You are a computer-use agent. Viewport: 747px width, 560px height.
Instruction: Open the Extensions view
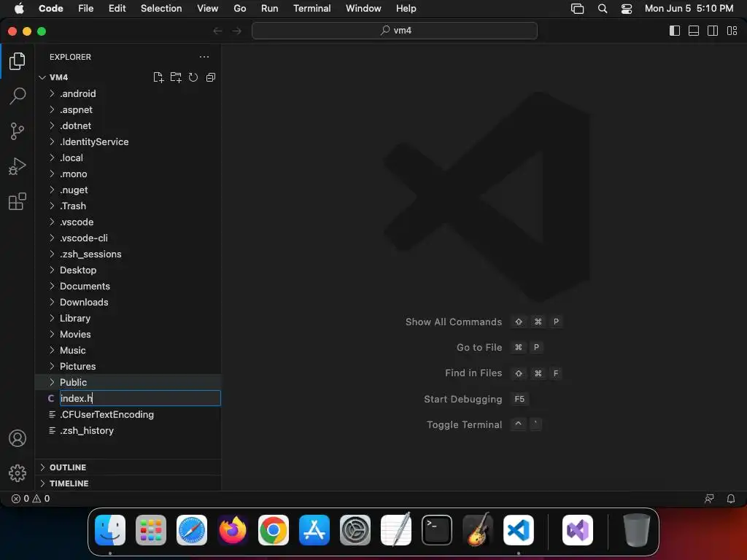point(18,201)
